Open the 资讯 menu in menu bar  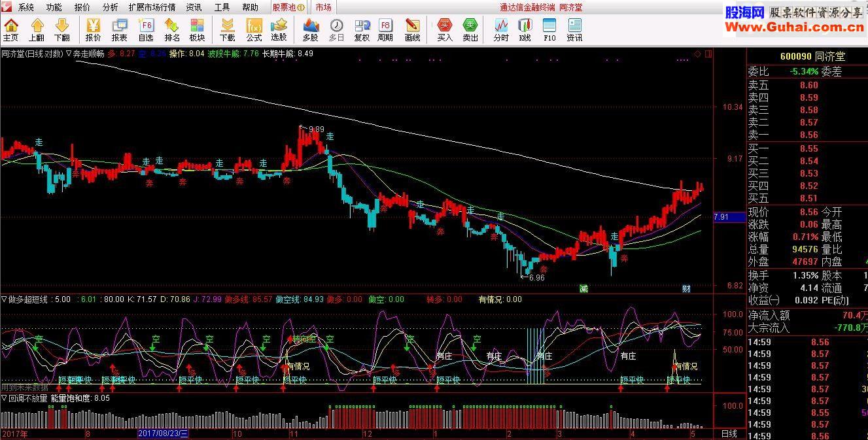194,7
